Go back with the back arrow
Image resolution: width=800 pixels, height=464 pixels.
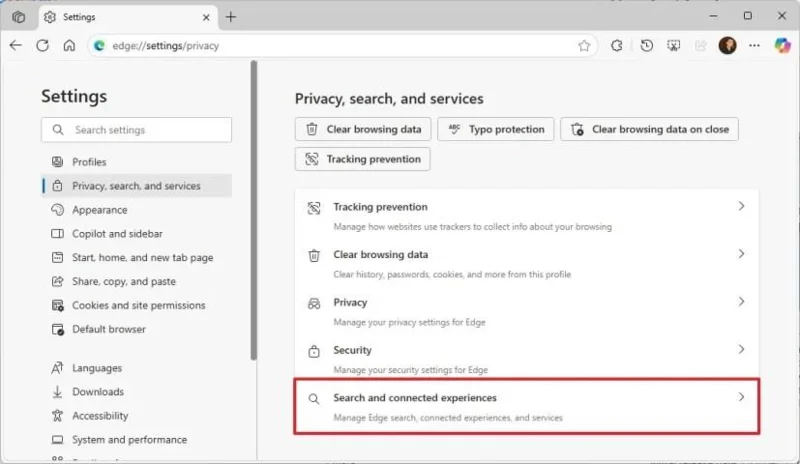16,45
